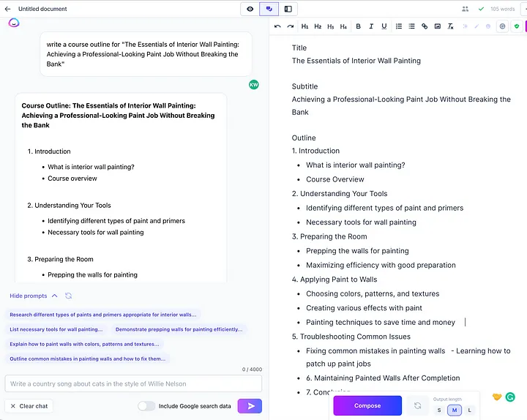Toggle Include Google search data

tap(146, 406)
